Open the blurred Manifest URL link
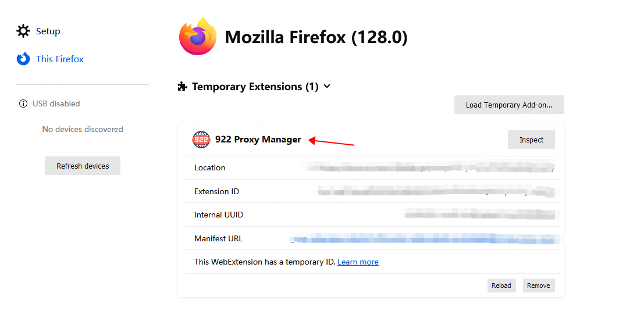 click(424, 238)
